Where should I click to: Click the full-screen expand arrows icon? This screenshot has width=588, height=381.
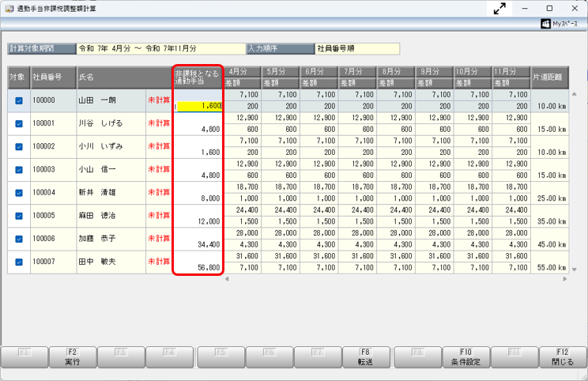tap(499, 9)
